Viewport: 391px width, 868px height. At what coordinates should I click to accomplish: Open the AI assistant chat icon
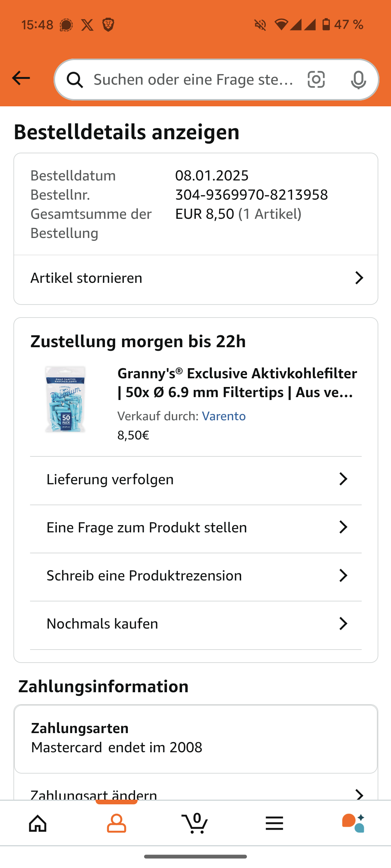coord(353,824)
